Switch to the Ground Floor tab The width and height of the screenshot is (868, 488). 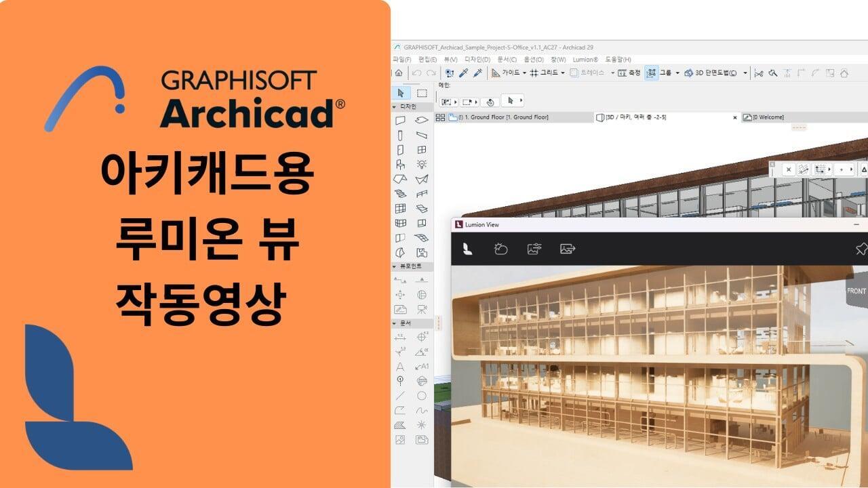pyautogui.click(x=503, y=117)
